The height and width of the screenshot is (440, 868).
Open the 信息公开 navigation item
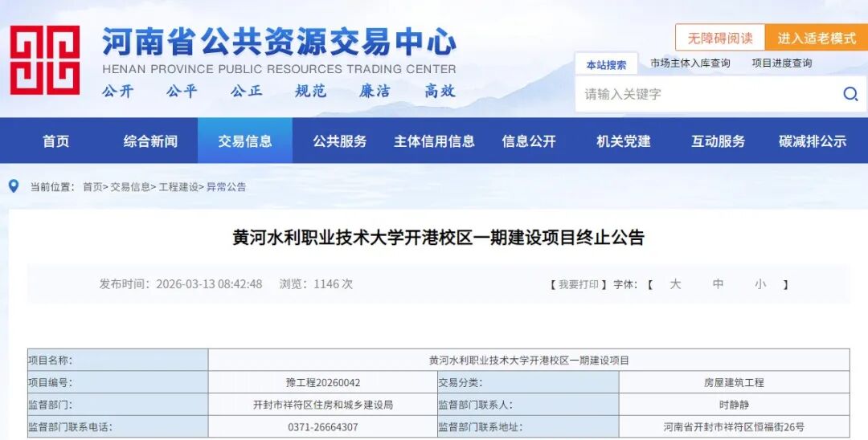pos(529,141)
